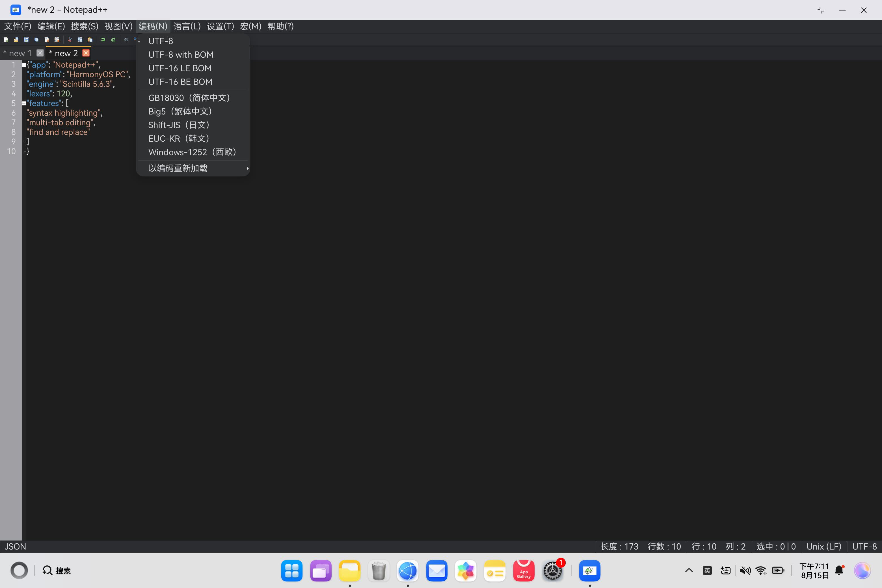The image size is (882, 588).
Task: Open the 帮助(?) menu
Action: pos(280,26)
